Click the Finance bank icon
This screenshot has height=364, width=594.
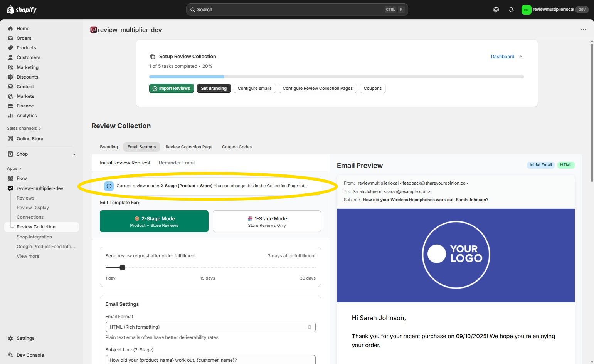point(10,106)
